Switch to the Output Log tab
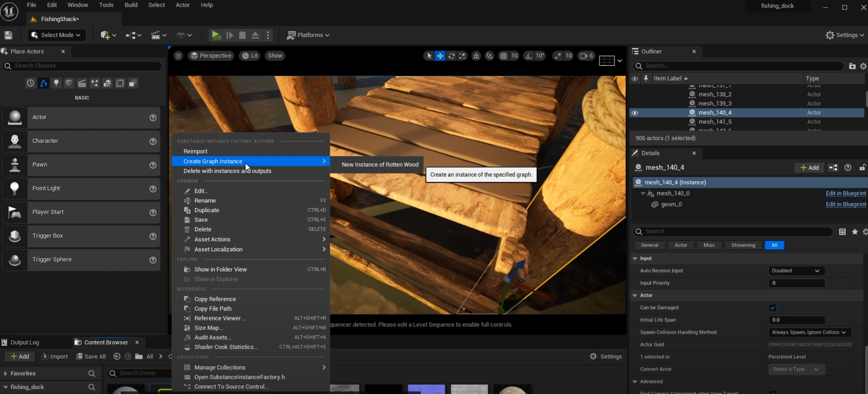 point(24,342)
